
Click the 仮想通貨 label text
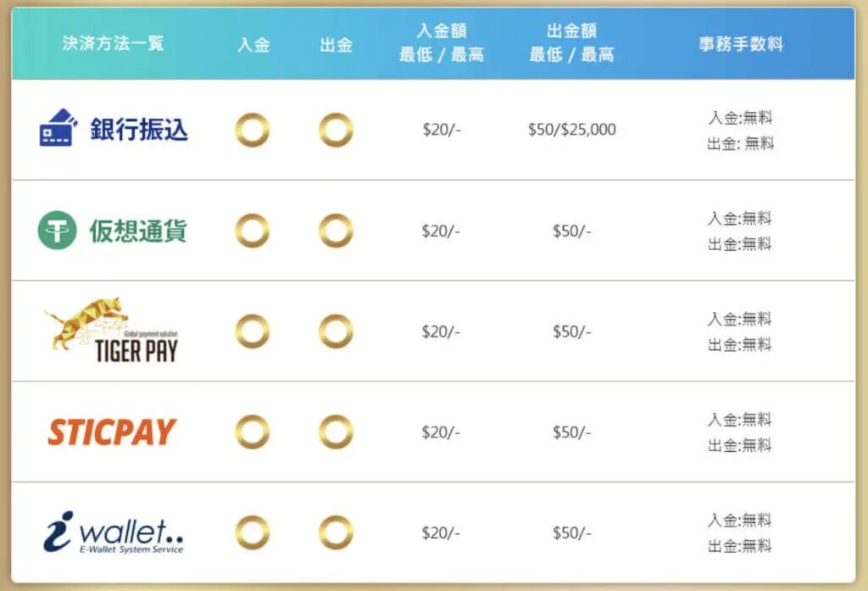(138, 231)
